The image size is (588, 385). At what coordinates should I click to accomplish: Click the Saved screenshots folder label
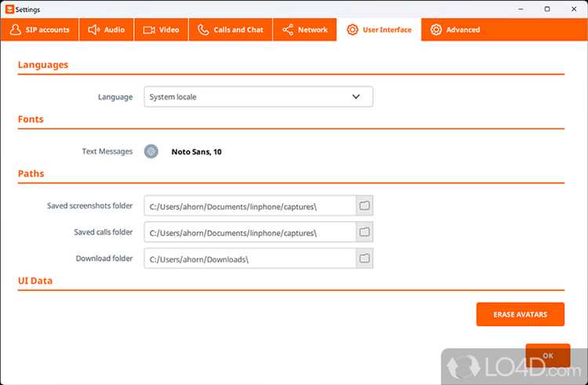click(89, 205)
